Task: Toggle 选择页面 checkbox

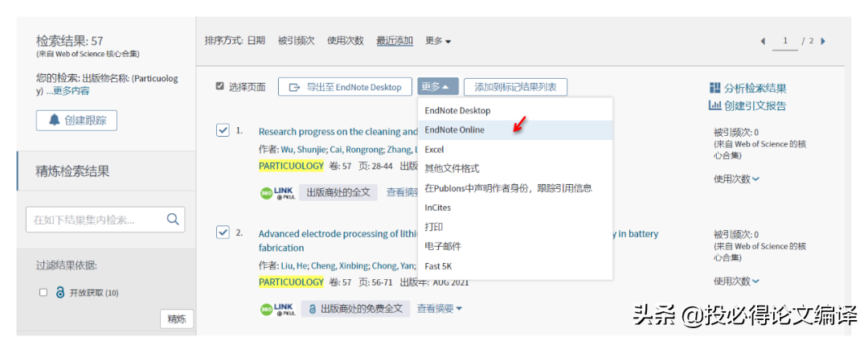Action: tap(219, 87)
